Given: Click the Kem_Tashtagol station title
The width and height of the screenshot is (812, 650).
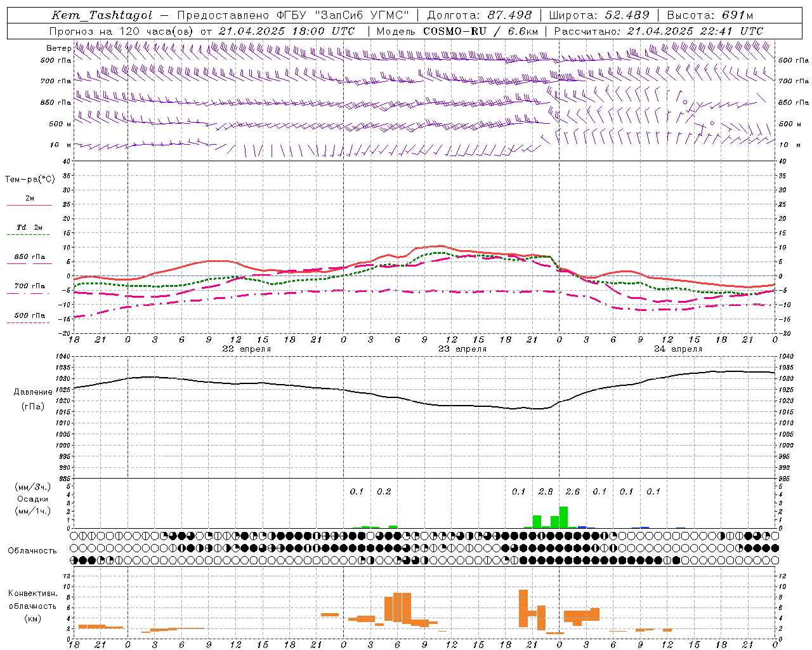Looking at the screenshot, I should tap(101, 15).
